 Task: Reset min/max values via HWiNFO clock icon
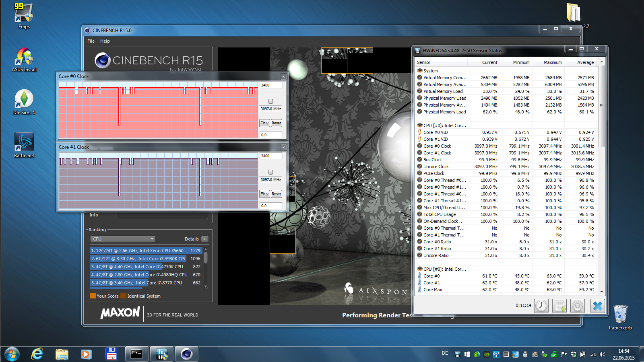point(541,306)
